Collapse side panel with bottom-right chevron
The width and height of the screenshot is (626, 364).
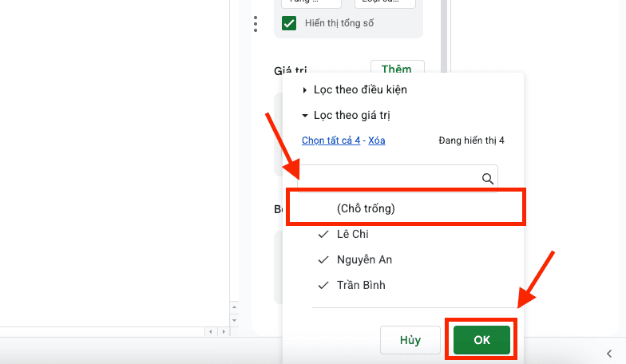click(x=608, y=353)
